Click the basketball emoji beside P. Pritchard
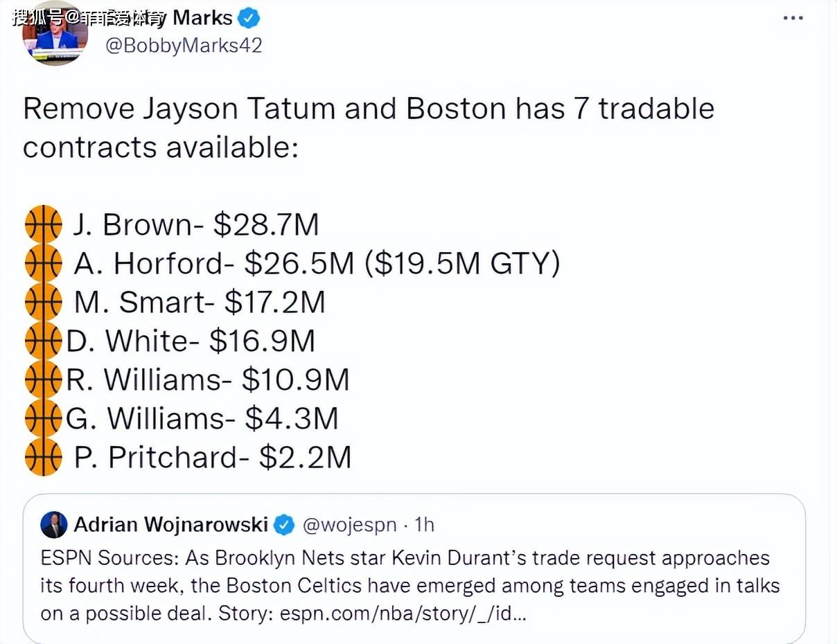 [x=43, y=456]
